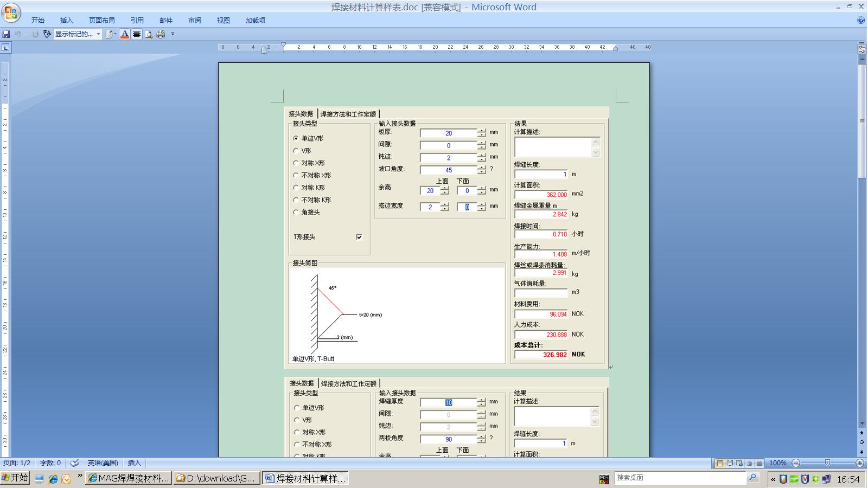Launch Internet Explorer from Quick Launch
868x488 pixels.
(x=53, y=479)
